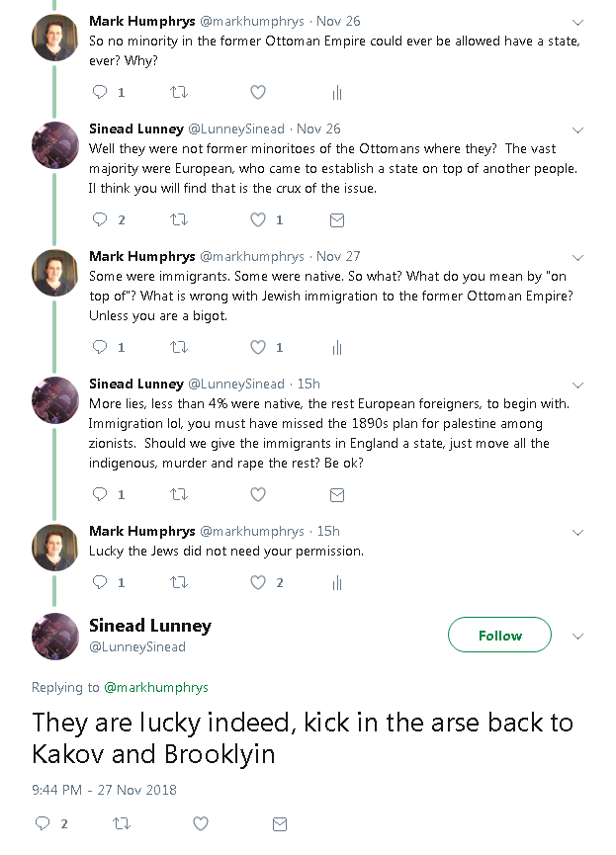Screen dimensions: 616x855
Task: View analytics on Mark's Nov 27 tweet
Action: pyautogui.click(x=337, y=347)
